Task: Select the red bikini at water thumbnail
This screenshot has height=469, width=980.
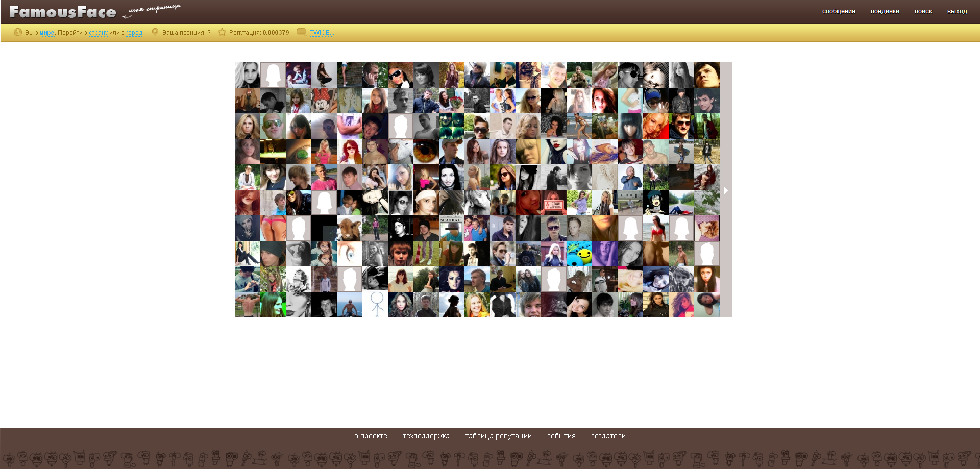Action: pos(656,228)
